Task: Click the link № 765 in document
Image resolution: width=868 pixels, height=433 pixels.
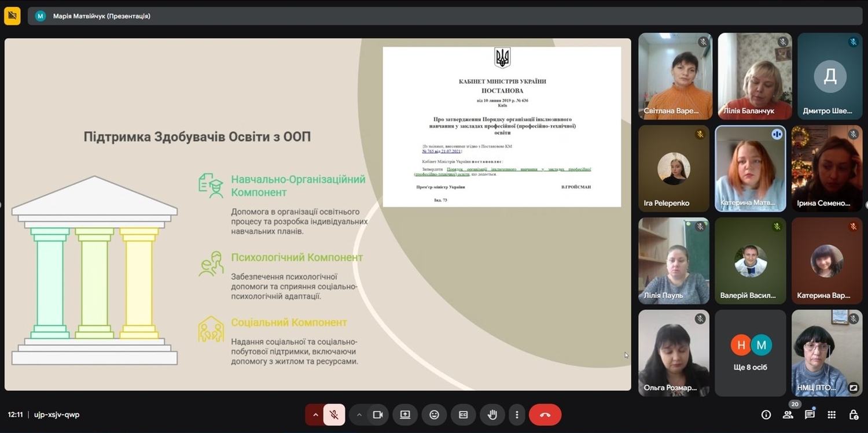Action: [432, 151]
